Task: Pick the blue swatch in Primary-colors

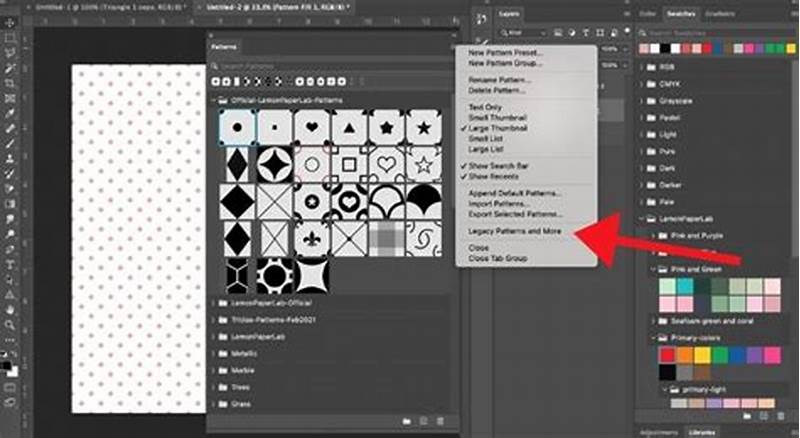Action: (x=737, y=355)
